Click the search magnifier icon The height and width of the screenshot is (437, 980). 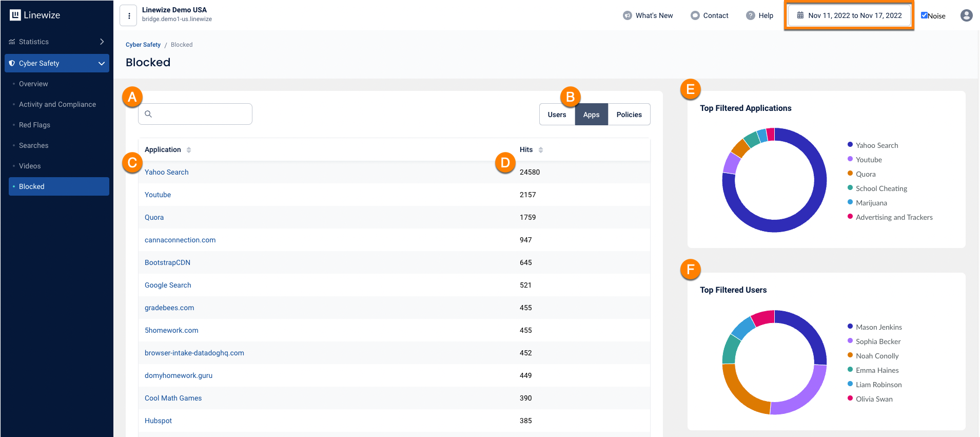pyautogui.click(x=148, y=114)
